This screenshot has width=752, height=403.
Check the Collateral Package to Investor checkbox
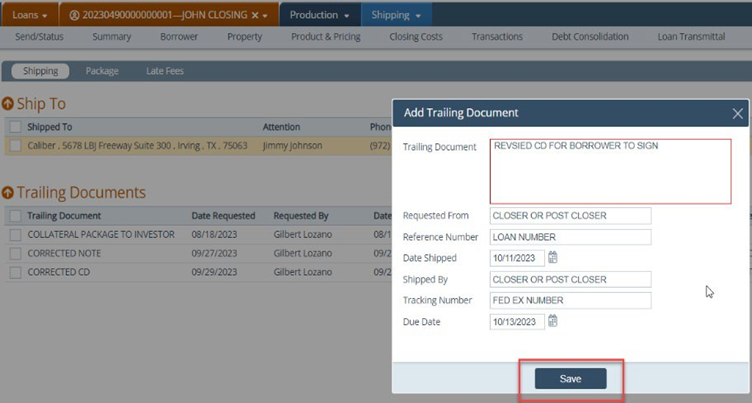coord(15,235)
